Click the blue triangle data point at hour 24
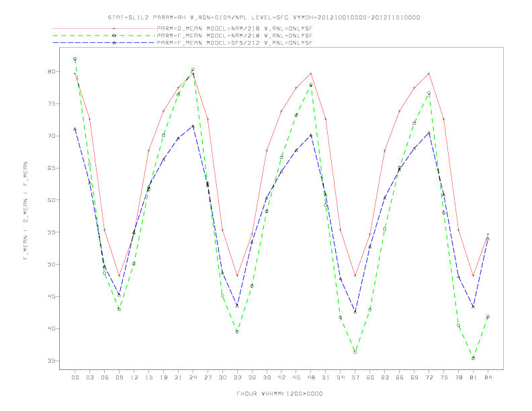 point(193,126)
